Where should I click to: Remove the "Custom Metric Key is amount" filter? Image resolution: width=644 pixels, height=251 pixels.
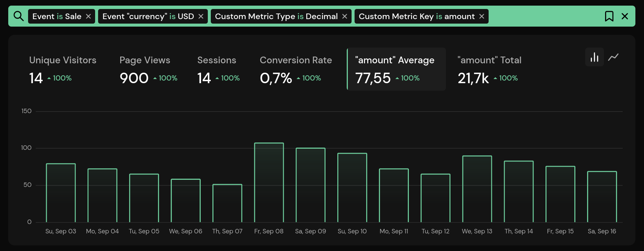(482, 16)
